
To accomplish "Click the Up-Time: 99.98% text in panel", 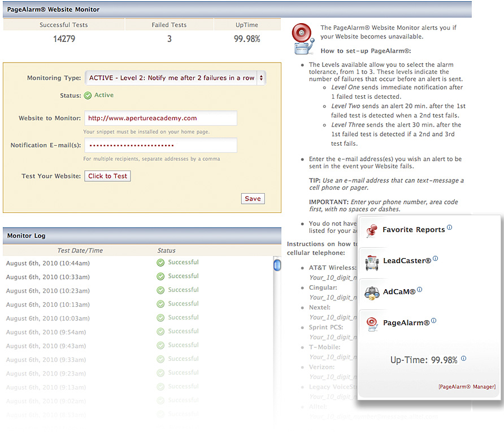I will (x=424, y=360).
